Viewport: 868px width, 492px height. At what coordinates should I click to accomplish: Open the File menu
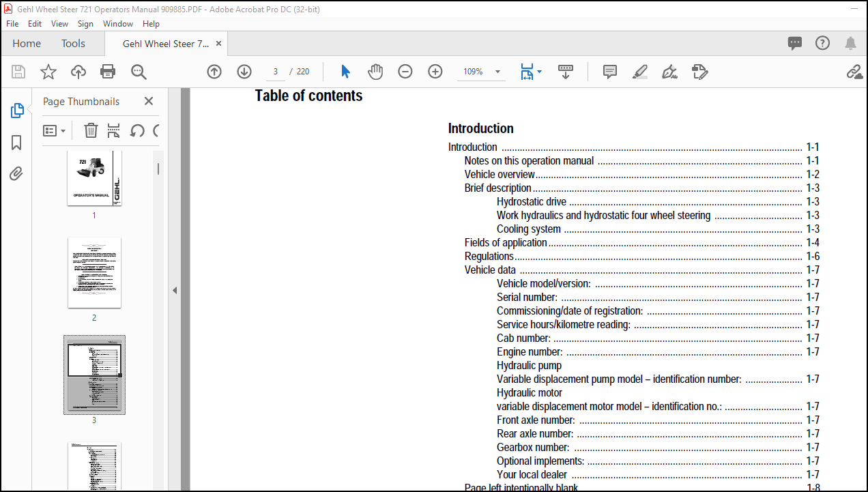click(x=12, y=23)
